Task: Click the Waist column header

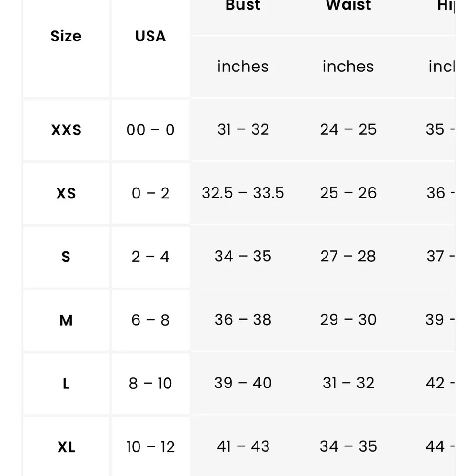Action: coord(348,5)
